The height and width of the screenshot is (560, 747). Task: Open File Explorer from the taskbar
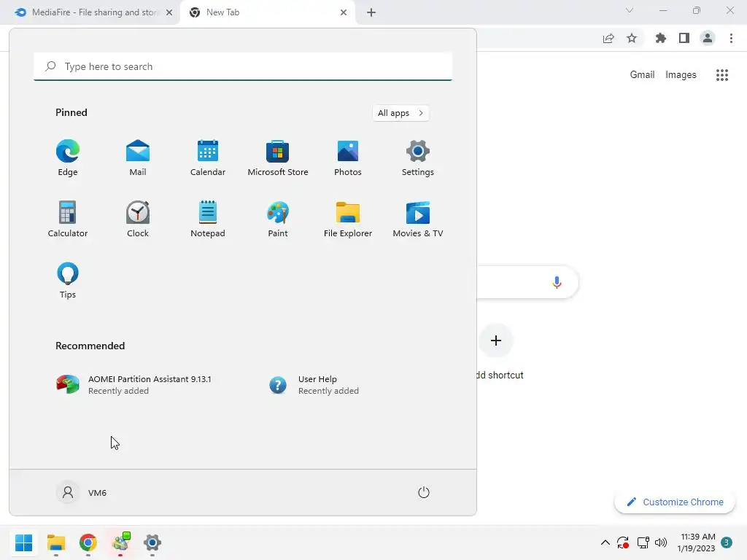tap(56, 542)
